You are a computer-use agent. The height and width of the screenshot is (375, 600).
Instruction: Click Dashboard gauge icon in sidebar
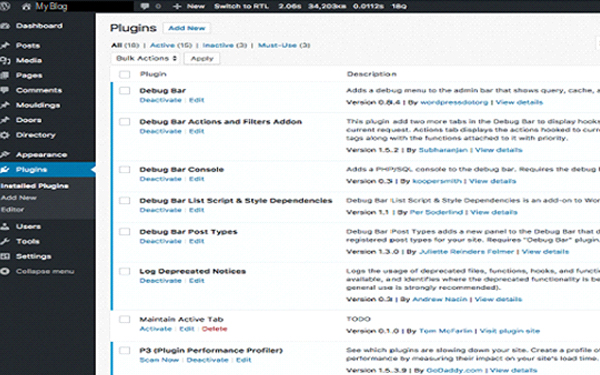click(x=5, y=26)
